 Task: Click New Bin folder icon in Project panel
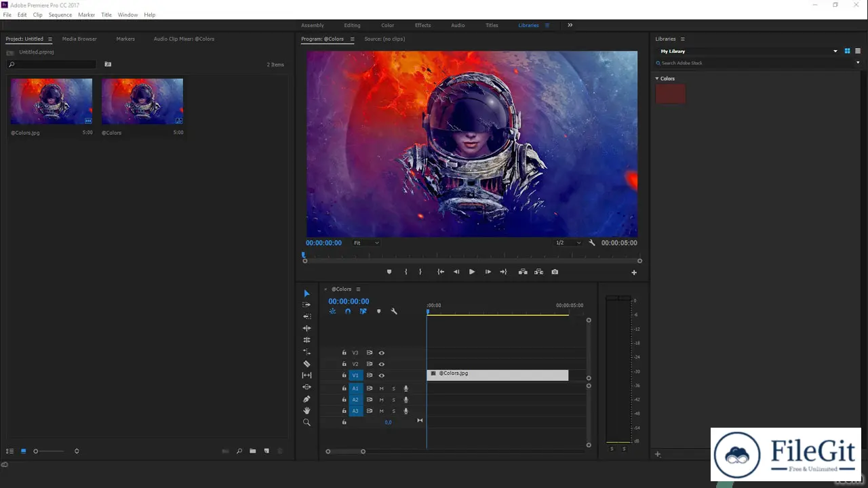252,451
